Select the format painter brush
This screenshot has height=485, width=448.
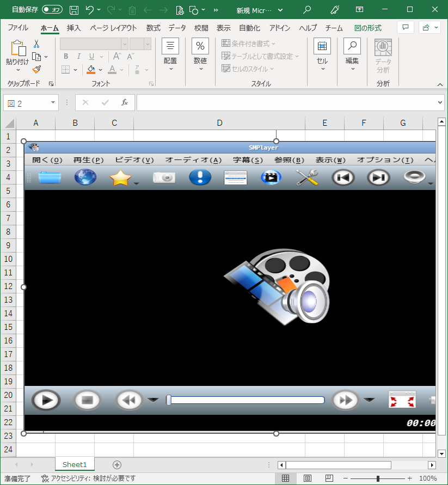(x=36, y=69)
